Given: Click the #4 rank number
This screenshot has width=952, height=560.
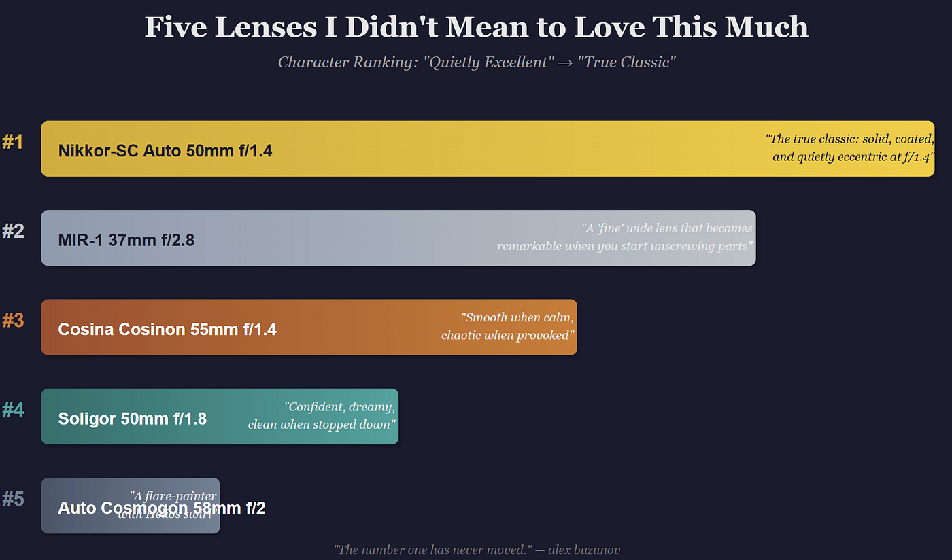Looking at the screenshot, I should coord(12,410).
